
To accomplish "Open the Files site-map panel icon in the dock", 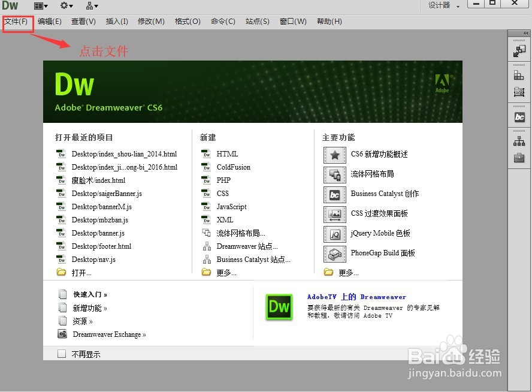I will tap(519, 141).
